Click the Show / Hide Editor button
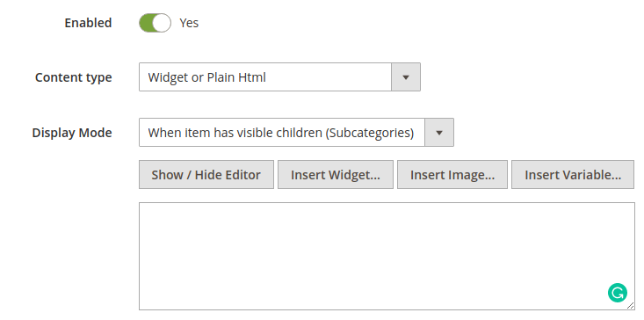 206,175
